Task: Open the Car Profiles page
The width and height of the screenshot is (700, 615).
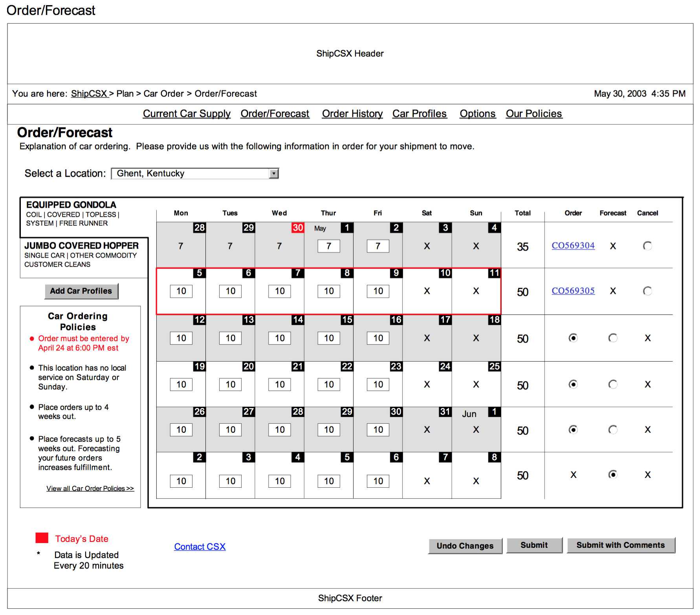Action: click(x=420, y=114)
